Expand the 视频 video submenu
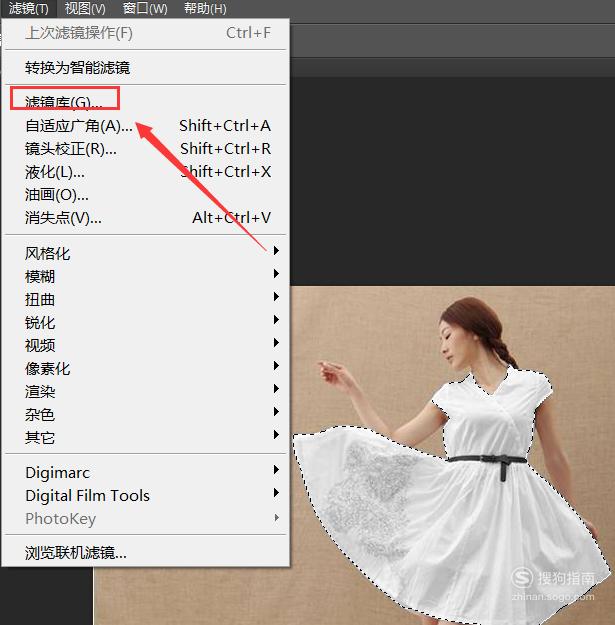 [145, 346]
